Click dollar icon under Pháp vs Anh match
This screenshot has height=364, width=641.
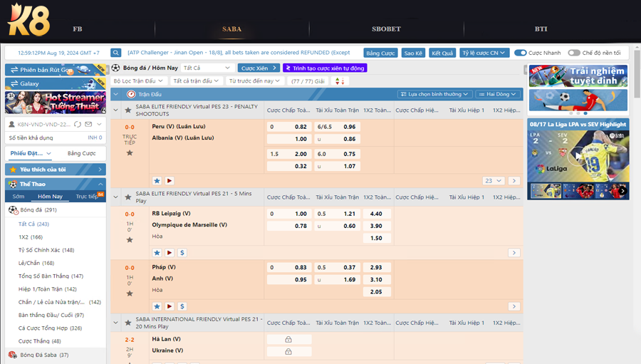click(x=182, y=306)
